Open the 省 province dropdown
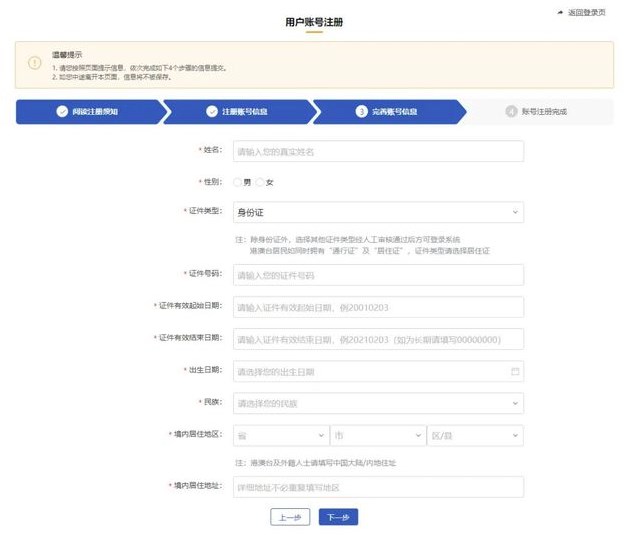The height and width of the screenshot is (535, 631). coord(281,436)
